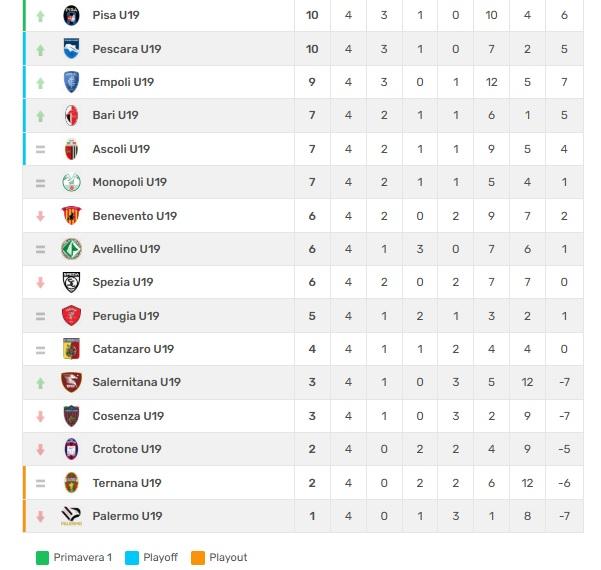This screenshot has width=601, height=570.
Task: Select the Spezia U19 team name
Action: pyautogui.click(x=122, y=282)
